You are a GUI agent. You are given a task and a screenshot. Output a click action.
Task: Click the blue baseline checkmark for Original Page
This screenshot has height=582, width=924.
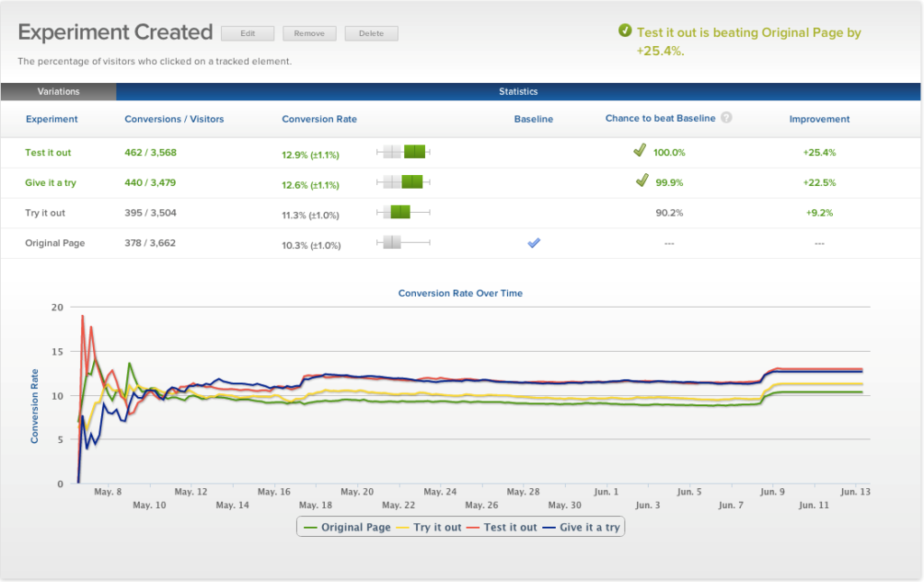pyautogui.click(x=533, y=243)
